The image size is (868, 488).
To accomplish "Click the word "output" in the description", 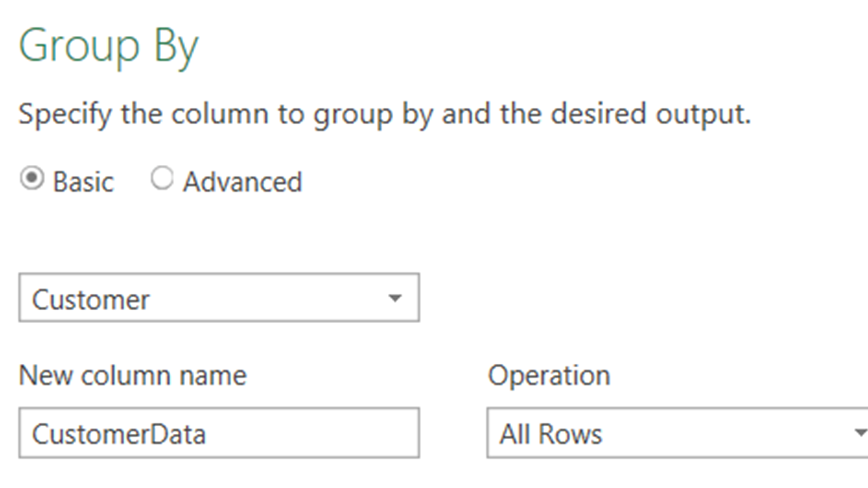I will pyautogui.click(x=703, y=114).
